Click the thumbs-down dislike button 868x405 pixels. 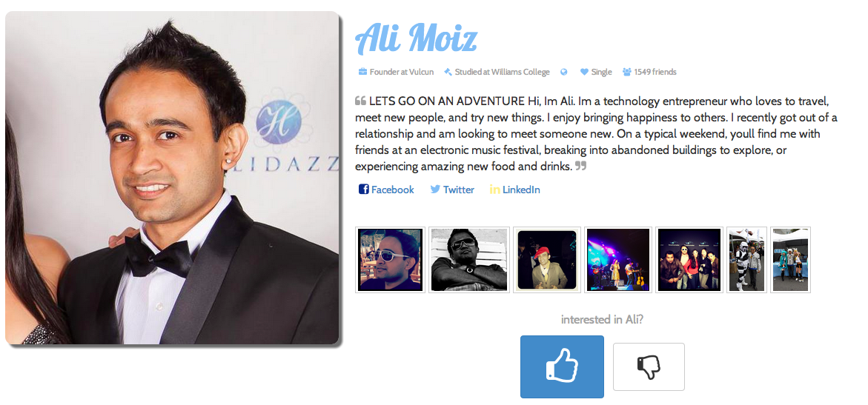coord(649,366)
